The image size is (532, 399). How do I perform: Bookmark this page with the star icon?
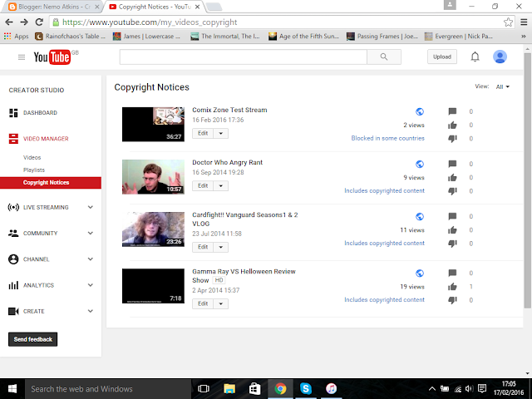[508, 22]
